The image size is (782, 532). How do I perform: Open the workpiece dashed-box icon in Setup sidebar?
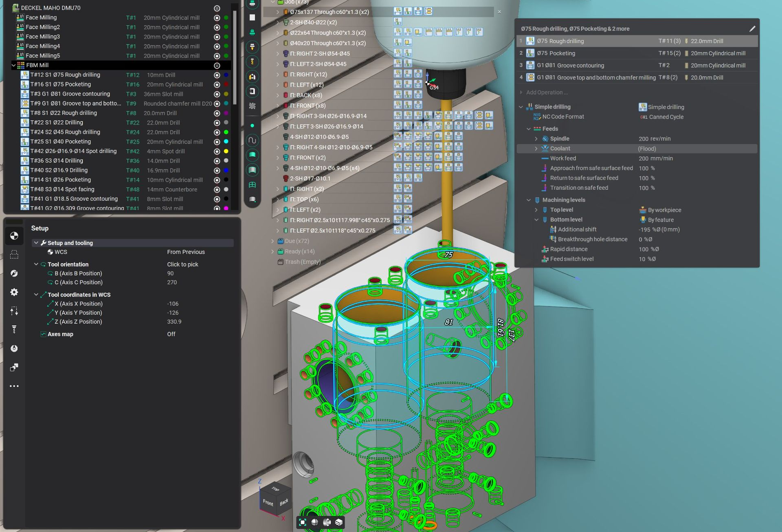coord(14,255)
